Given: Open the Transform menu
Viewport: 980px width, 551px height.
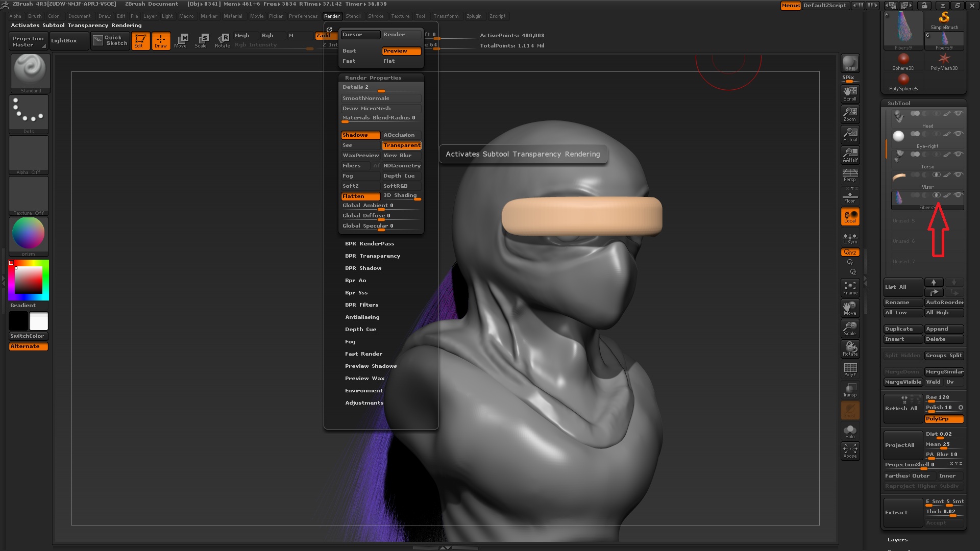Looking at the screenshot, I should [x=446, y=16].
